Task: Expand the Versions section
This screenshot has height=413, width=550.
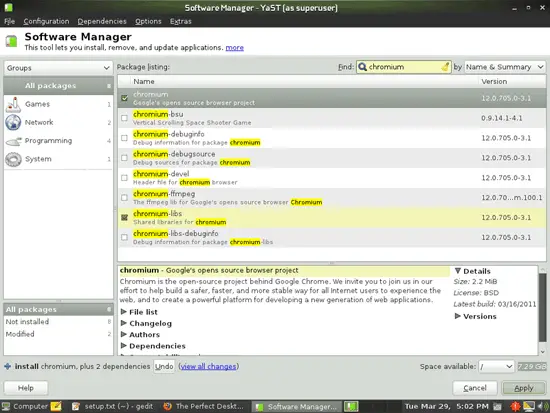Action: coord(457,316)
